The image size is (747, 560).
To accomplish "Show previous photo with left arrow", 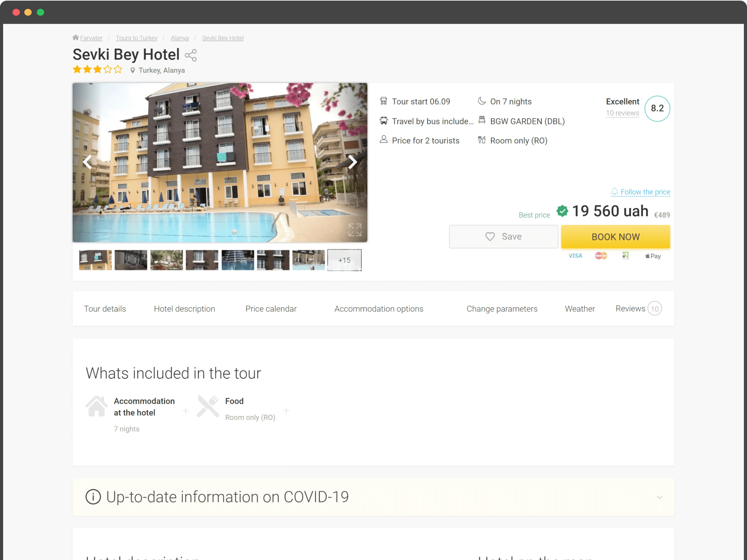I will (x=88, y=162).
